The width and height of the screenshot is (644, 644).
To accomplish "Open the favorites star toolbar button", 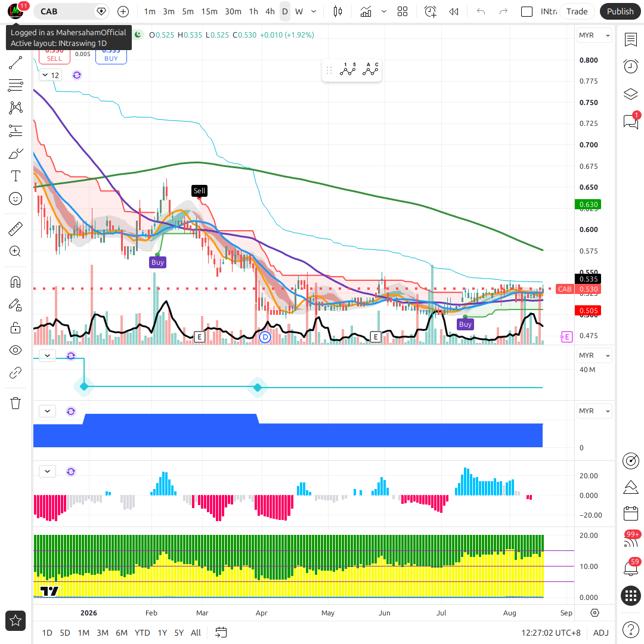I will tap(16, 621).
